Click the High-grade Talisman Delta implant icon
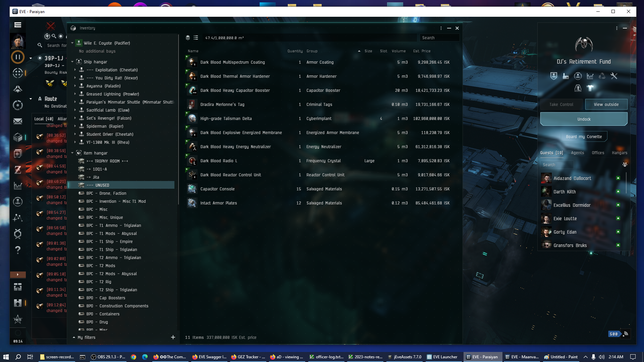 192,119
